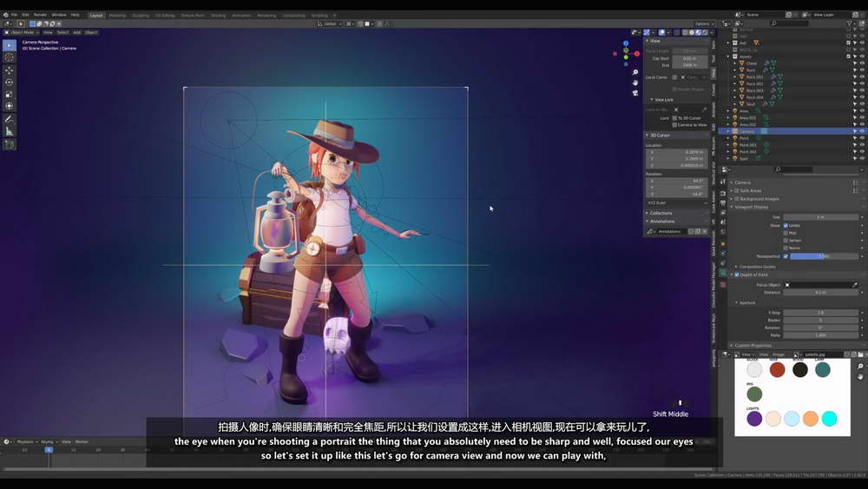Toggle the Depth of Field checkbox
The image size is (868, 489).
pos(737,274)
